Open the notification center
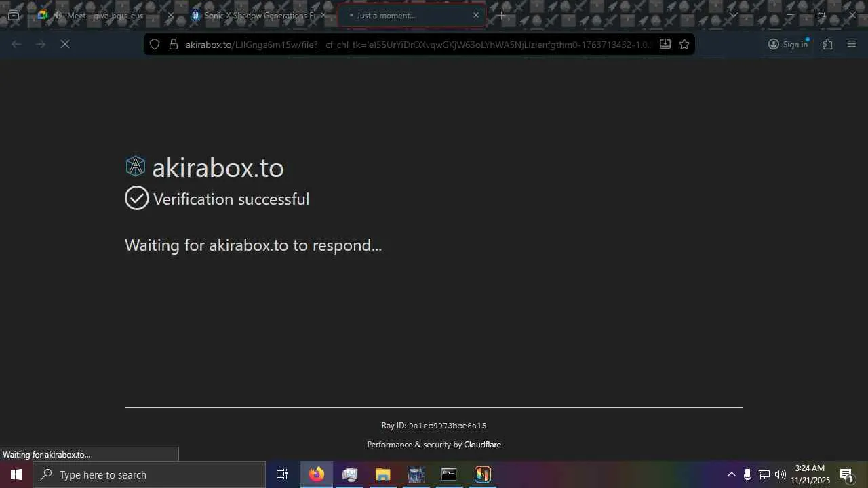The height and width of the screenshot is (488, 868). point(847,474)
